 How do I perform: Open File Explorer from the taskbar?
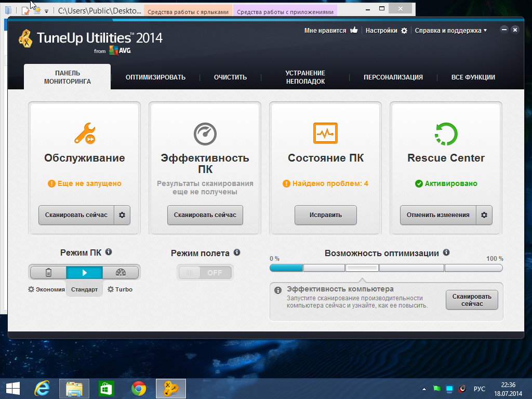(74, 389)
